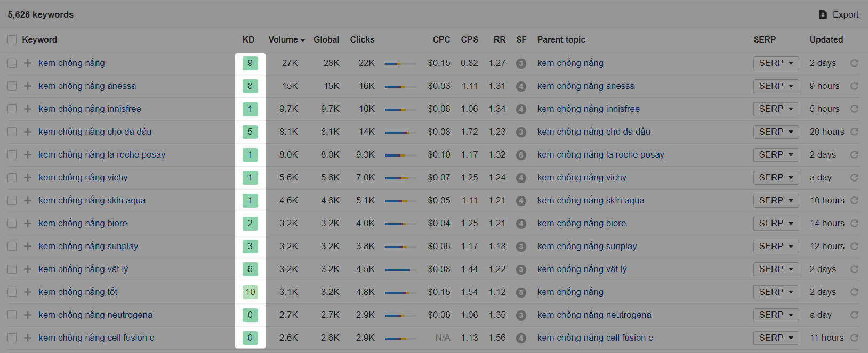Add 'kem chống nắng la roche posay' plus icon

click(x=28, y=154)
